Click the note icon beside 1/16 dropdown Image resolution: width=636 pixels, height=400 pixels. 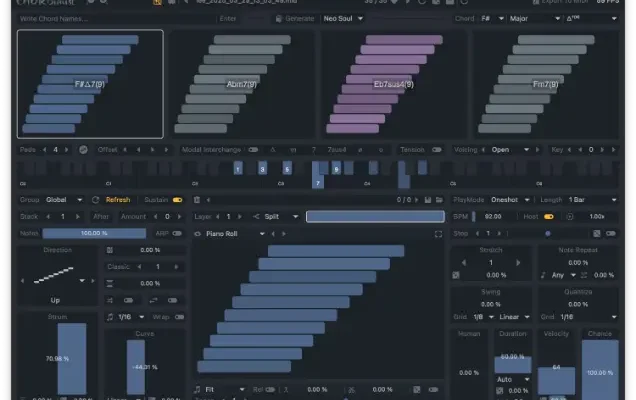(x=110, y=316)
